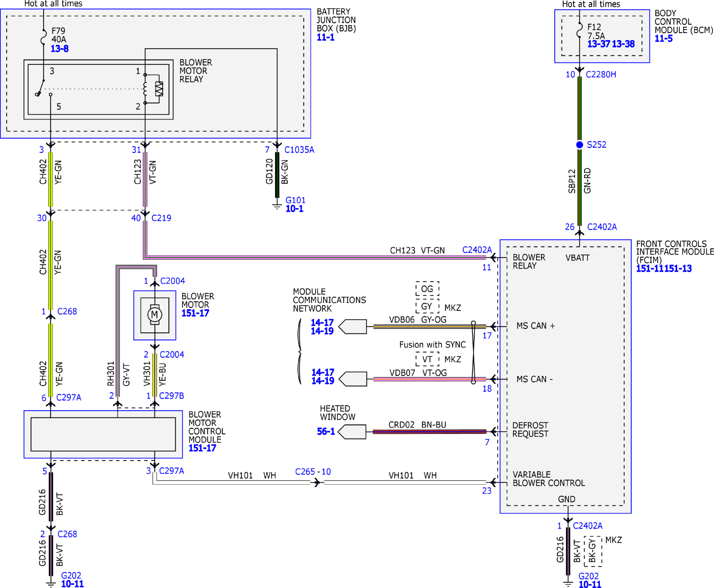
Task: Click the off-page arrow for VDB07 wire
Action: pyautogui.click(x=353, y=379)
